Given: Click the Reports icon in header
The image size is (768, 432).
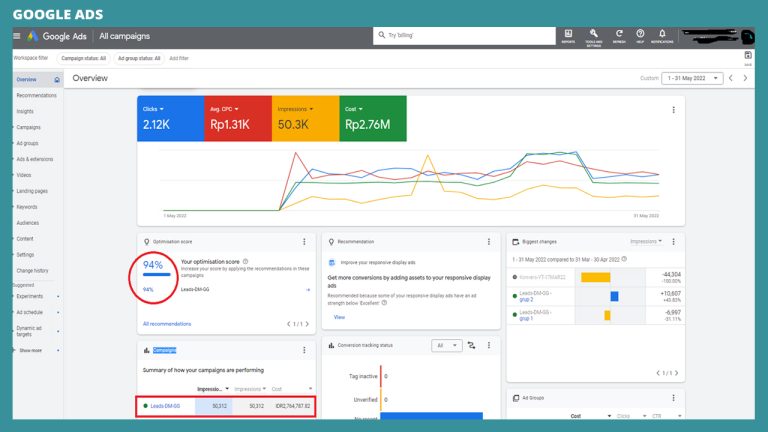Looking at the screenshot, I should (x=568, y=35).
